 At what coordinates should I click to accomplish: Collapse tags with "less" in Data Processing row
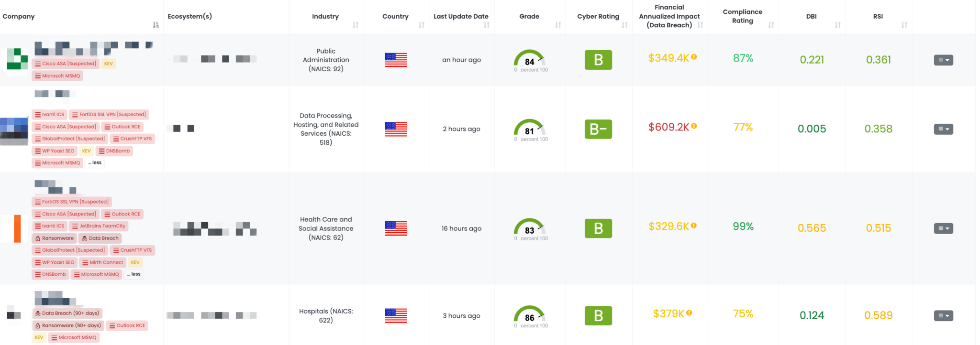point(95,163)
